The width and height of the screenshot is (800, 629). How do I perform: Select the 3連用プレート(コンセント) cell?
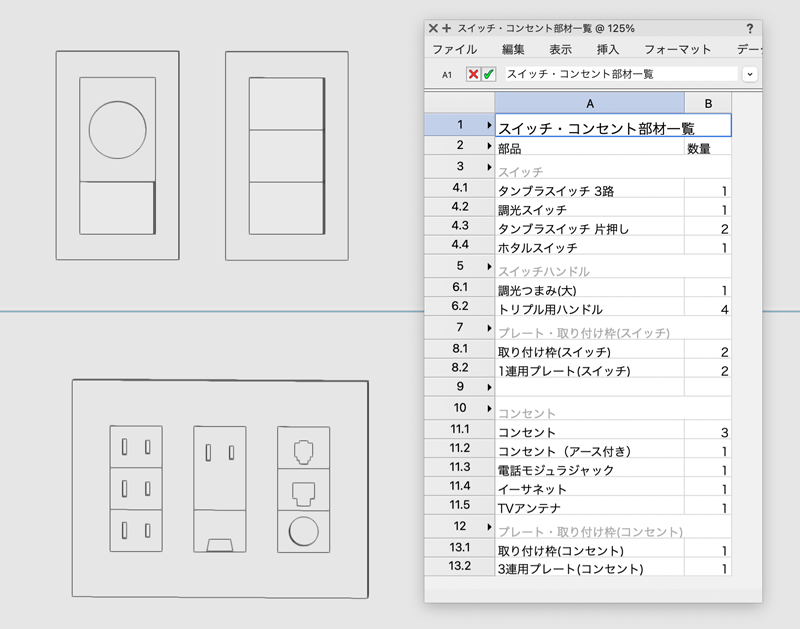(x=589, y=567)
